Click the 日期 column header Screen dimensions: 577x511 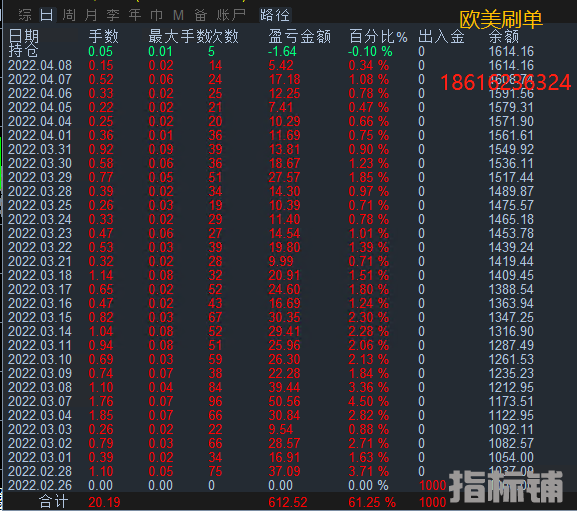(24, 36)
